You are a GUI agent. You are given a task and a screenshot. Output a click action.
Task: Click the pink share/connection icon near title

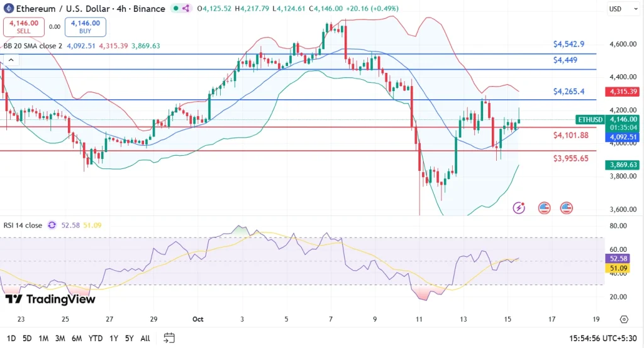186,9
